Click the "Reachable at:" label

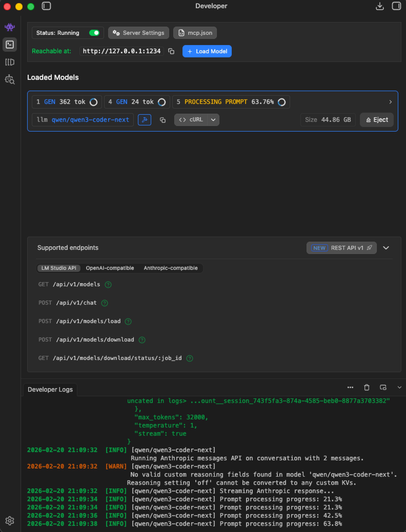coord(52,51)
